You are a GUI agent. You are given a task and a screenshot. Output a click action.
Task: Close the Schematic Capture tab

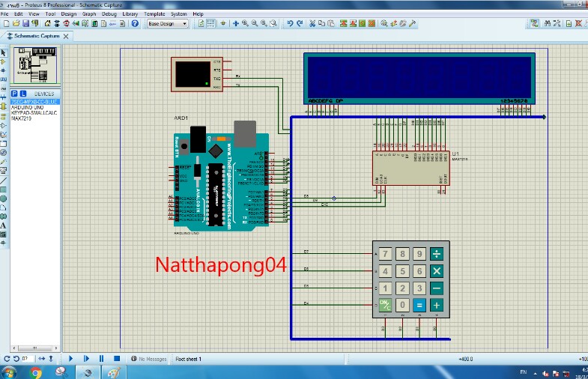click(x=66, y=37)
